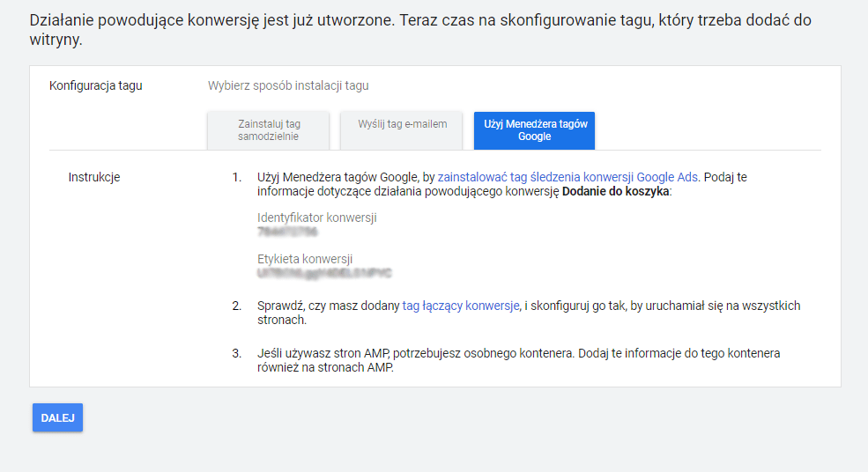This screenshot has height=472, width=868.
Task: Click the bold "Dodanie do koszyka" text
Action: click(x=616, y=192)
